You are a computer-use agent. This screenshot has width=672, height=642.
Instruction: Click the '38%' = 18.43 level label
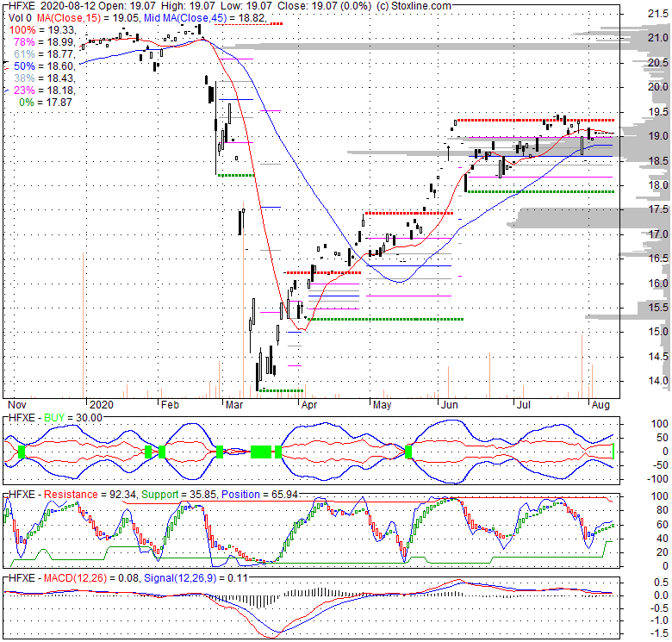(x=24, y=78)
